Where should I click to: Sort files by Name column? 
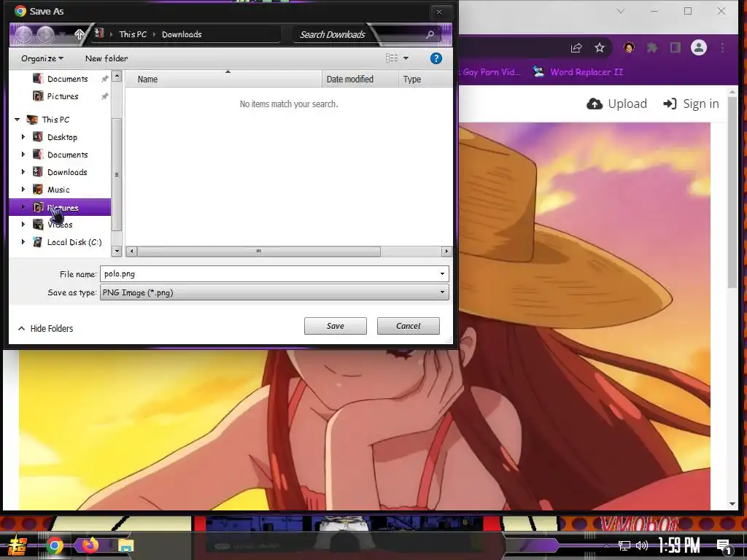[223, 79]
